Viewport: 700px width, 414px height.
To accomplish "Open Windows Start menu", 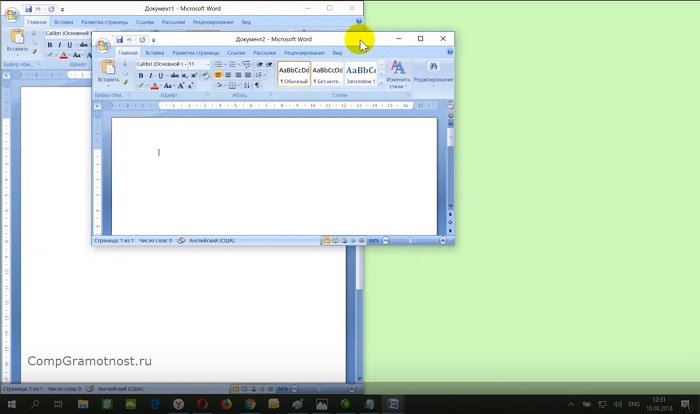I will point(12,405).
